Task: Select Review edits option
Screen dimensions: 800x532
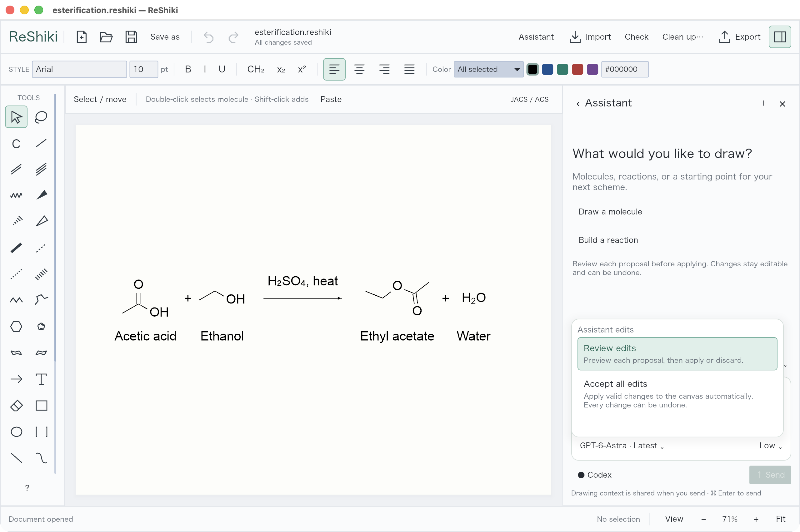Action: click(x=677, y=354)
